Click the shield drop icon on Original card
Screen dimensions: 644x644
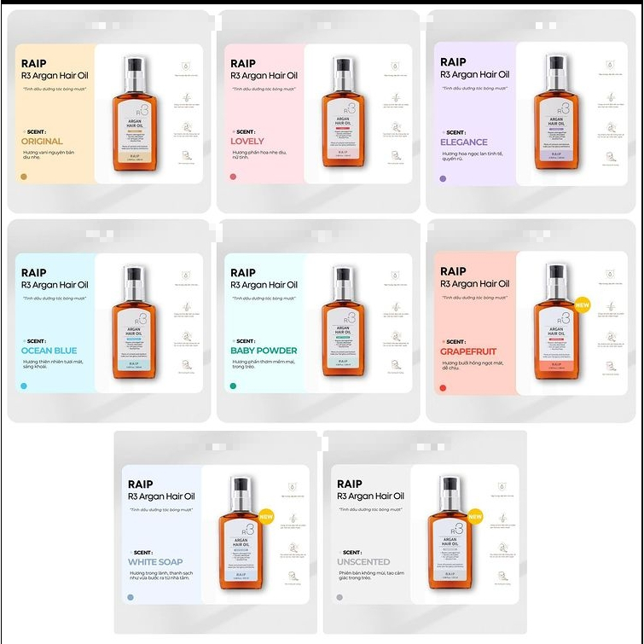(x=186, y=67)
